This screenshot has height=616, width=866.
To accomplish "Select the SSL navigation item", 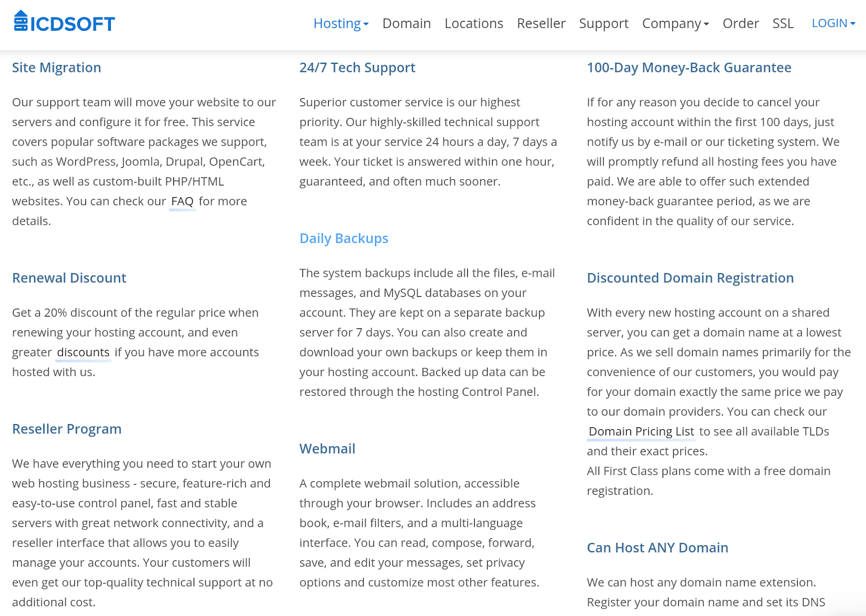I will (x=783, y=24).
